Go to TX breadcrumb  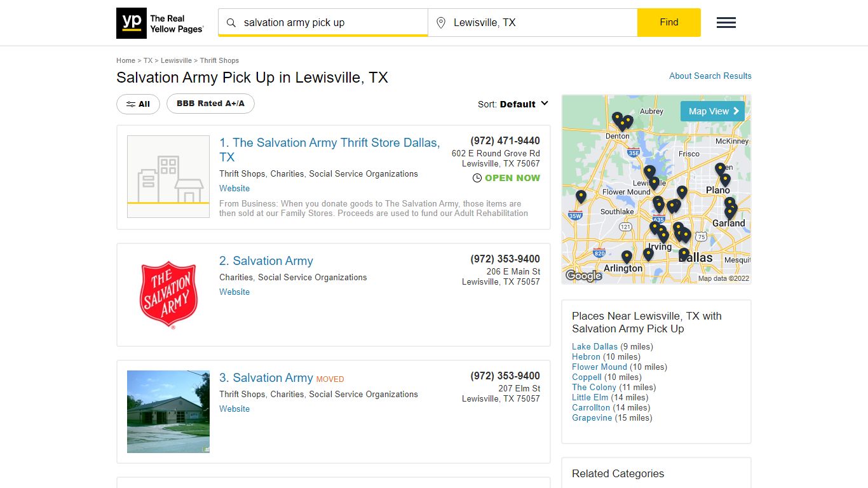(148, 60)
